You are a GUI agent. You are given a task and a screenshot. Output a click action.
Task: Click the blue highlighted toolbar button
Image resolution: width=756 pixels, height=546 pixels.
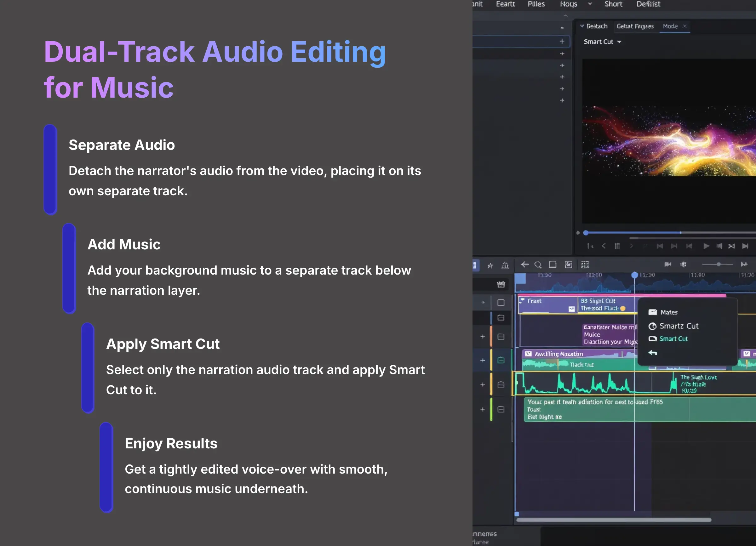coord(476,265)
